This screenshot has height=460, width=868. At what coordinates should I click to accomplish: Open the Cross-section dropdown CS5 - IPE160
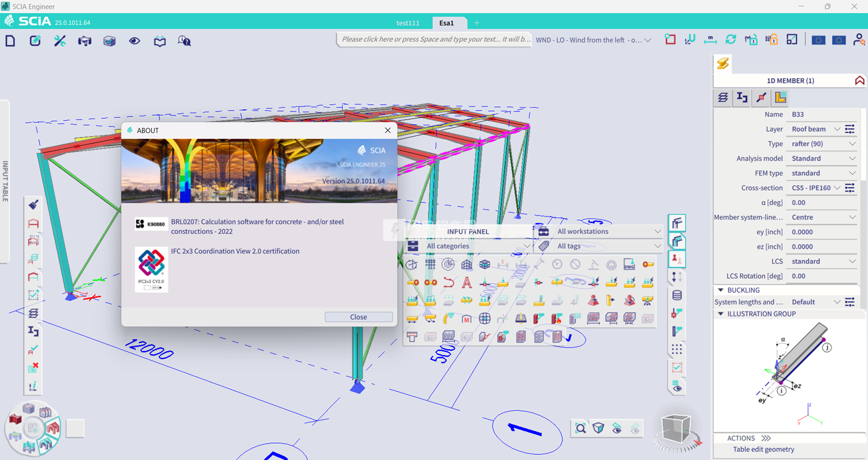click(x=815, y=188)
